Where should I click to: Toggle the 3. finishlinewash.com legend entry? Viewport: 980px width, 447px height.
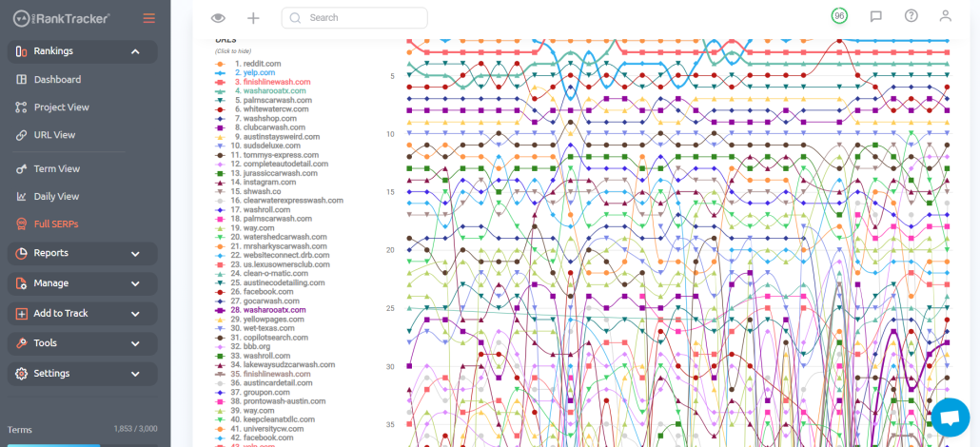click(263, 82)
